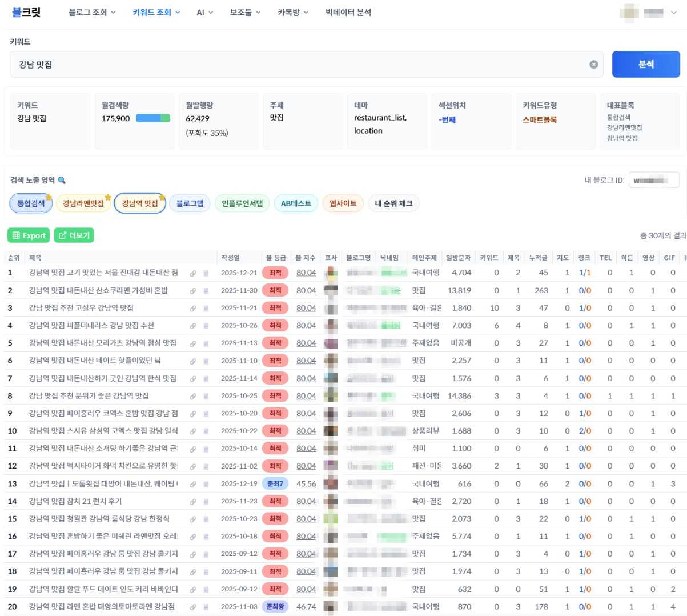Click the 블 지수 column header

(306, 258)
